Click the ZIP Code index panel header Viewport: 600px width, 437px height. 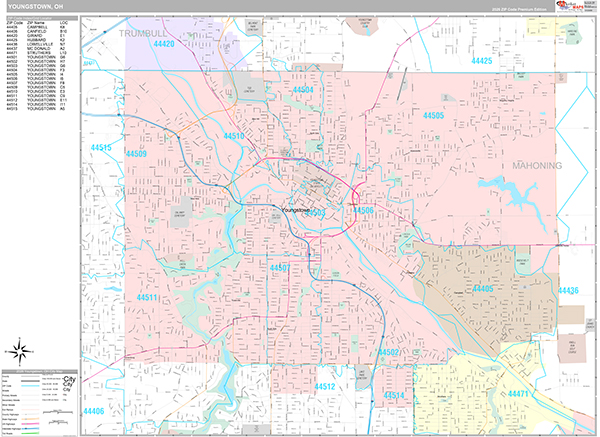(42, 18)
